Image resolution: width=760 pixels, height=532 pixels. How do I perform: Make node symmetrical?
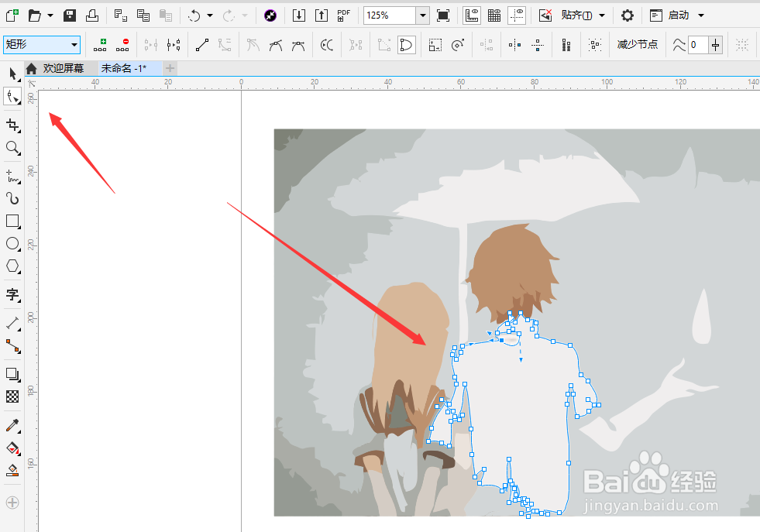[x=298, y=45]
